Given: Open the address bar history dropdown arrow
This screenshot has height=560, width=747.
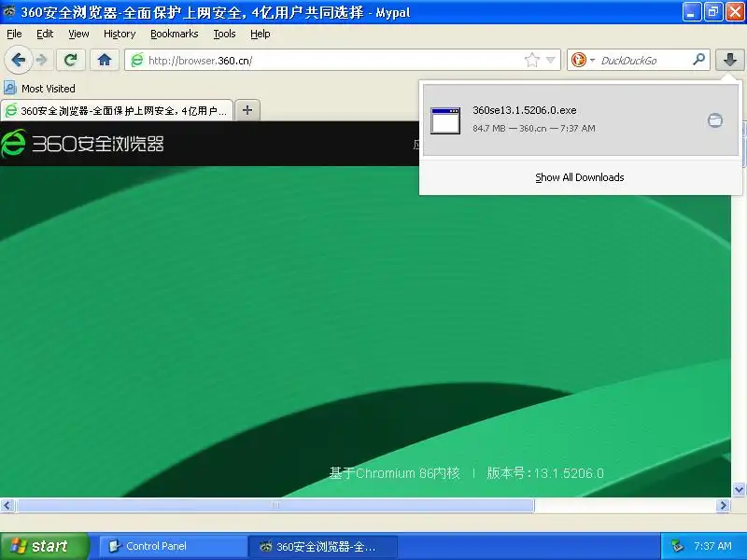Looking at the screenshot, I should pos(551,60).
